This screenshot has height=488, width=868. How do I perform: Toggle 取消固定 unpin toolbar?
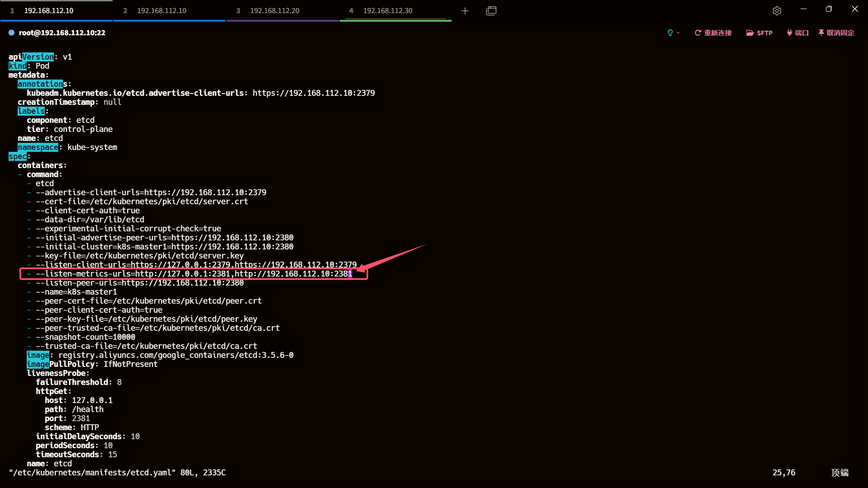pyautogui.click(x=836, y=33)
